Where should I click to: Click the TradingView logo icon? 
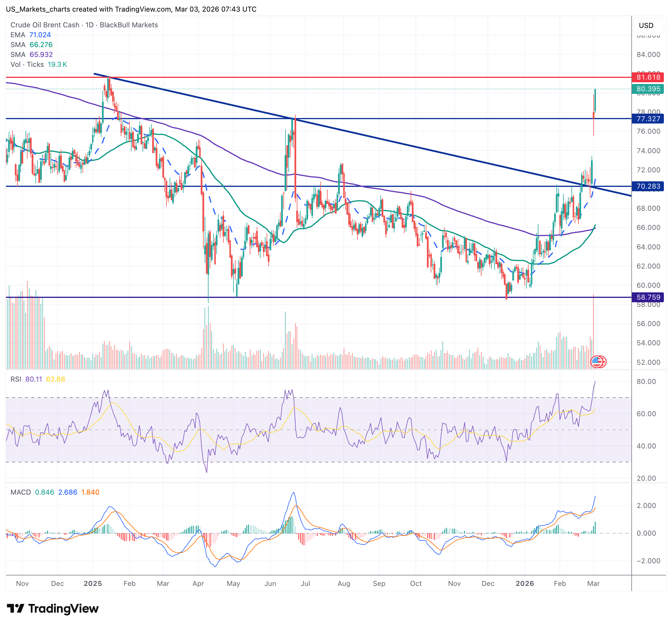point(15,608)
